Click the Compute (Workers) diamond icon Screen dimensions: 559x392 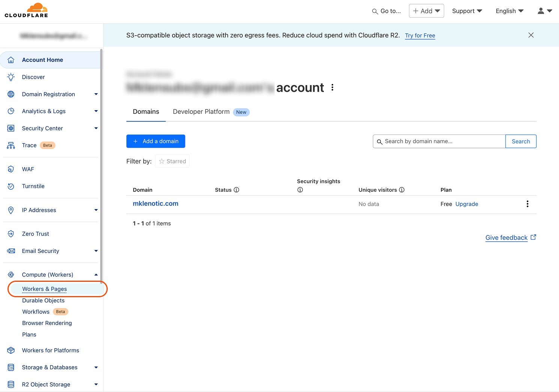point(11,275)
